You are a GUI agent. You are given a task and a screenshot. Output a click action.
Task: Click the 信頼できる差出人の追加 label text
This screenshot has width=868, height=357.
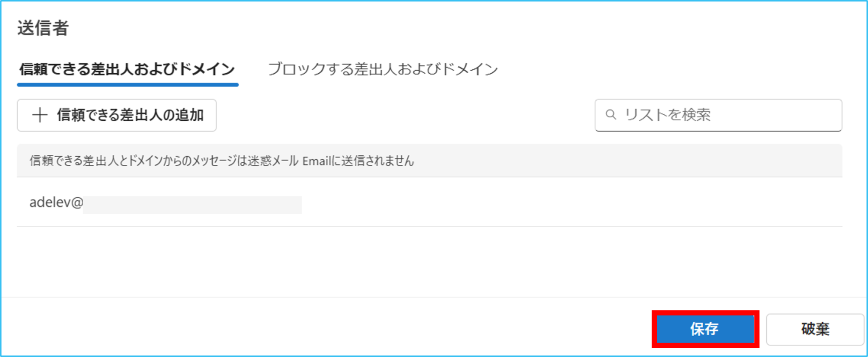(x=131, y=115)
